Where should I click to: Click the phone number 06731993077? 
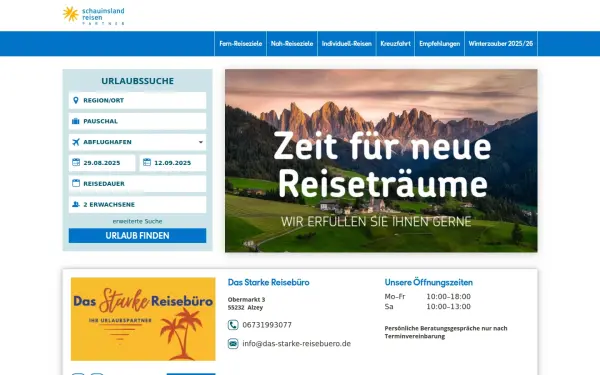coord(267,325)
